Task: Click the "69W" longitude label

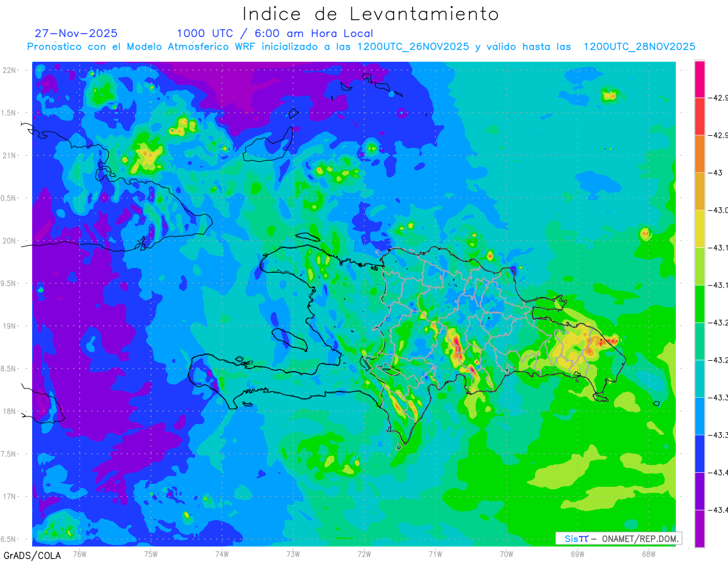Action: (577, 554)
